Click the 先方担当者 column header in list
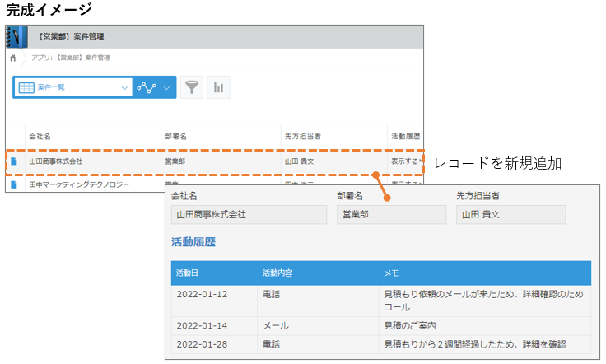The image size is (606, 364). click(302, 136)
